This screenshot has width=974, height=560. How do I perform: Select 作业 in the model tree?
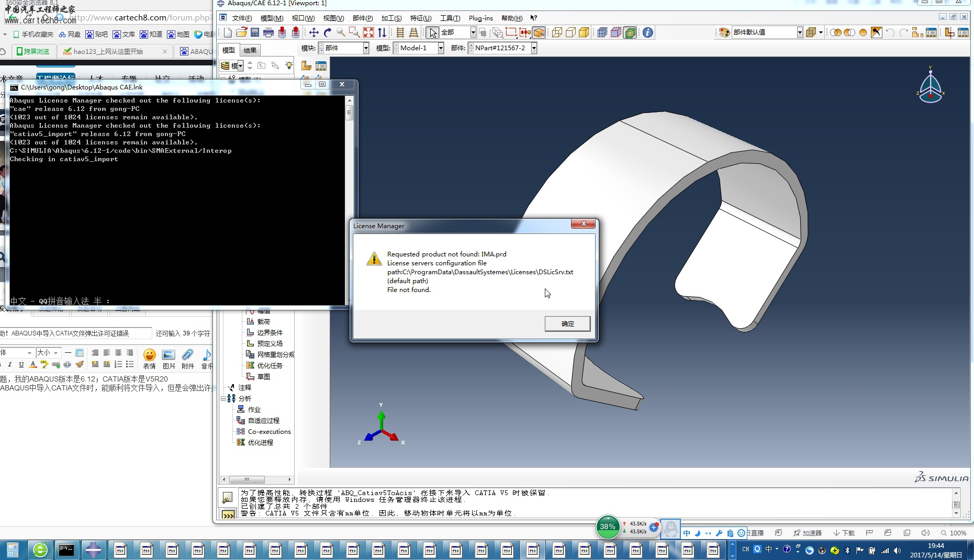pos(254,409)
